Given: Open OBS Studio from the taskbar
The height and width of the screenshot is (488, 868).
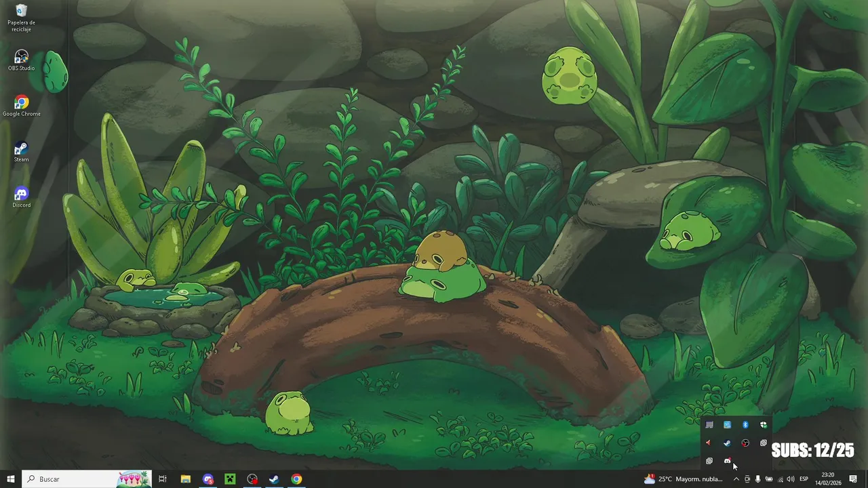Looking at the screenshot, I should (252, 479).
